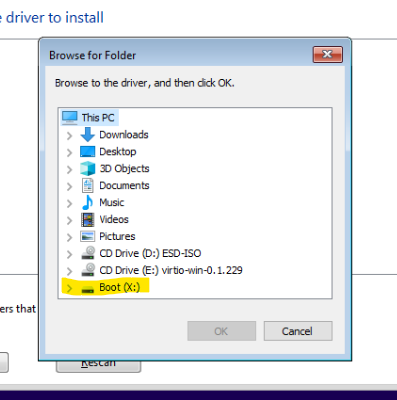Select the 3D Objects folder label
The width and height of the screenshot is (397, 400).
(124, 169)
